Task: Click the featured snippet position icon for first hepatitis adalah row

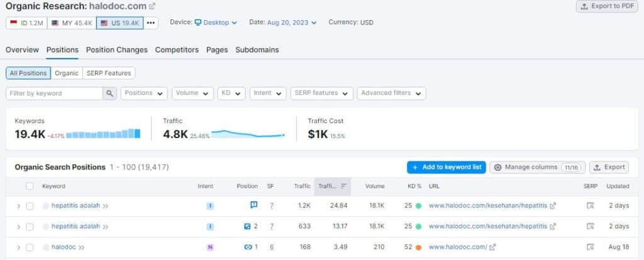Action: (254, 205)
